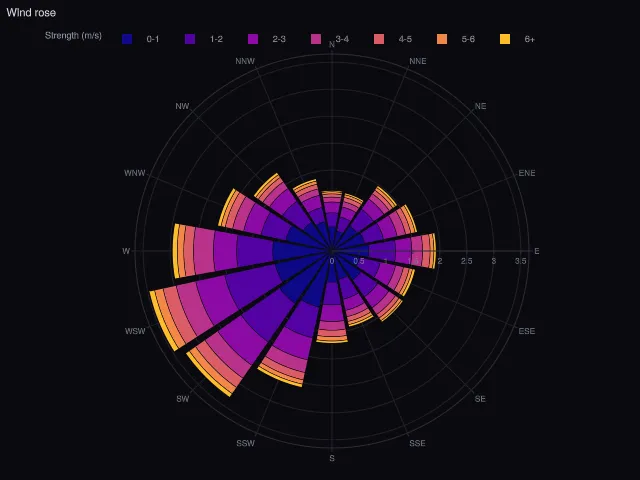Click the yellow outer segment of SW bar

pos(207,375)
